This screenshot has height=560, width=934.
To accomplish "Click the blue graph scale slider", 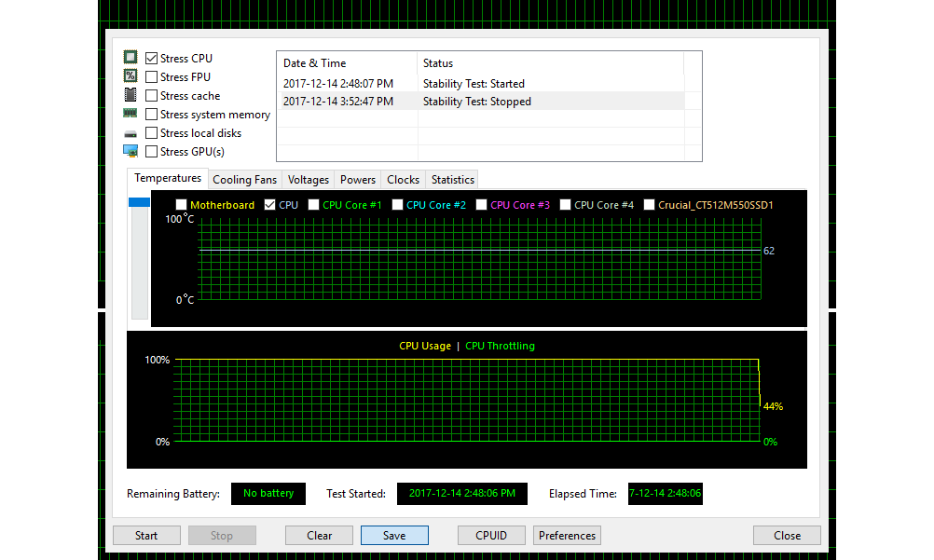I will click(x=139, y=202).
